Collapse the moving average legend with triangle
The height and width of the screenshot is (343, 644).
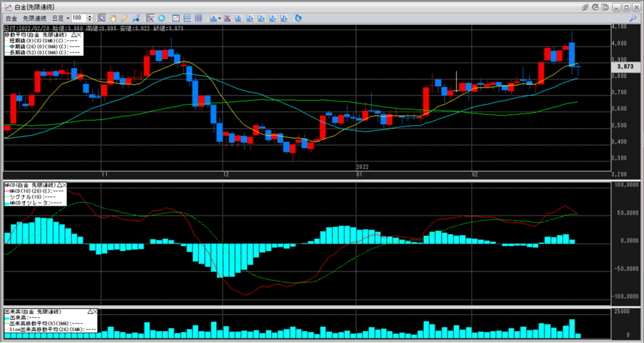(x=74, y=34)
